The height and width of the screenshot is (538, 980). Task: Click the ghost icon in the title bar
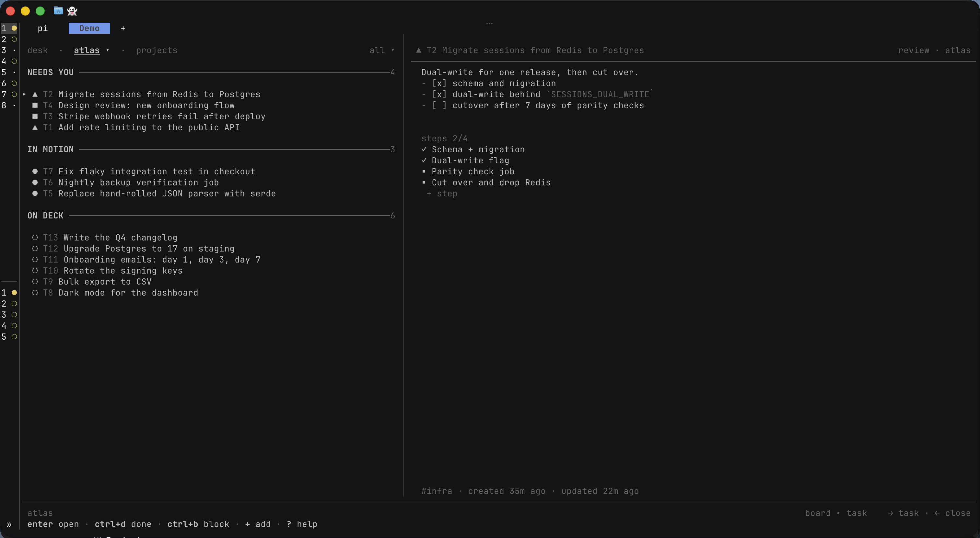pyautogui.click(x=72, y=11)
